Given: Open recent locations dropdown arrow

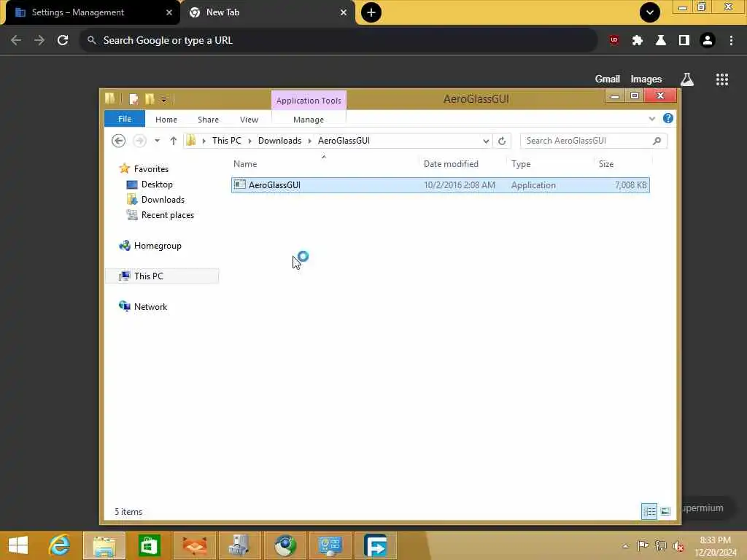Looking at the screenshot, I should 158,141.
